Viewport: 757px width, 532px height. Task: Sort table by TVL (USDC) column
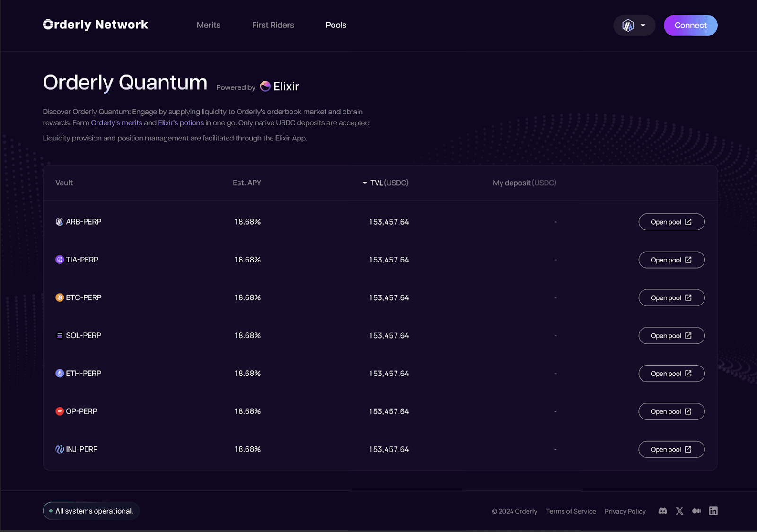(386, 183)
